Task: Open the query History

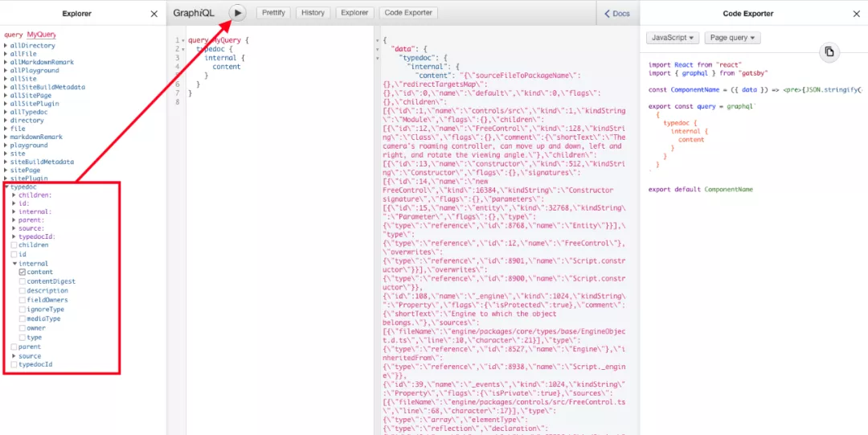Action: pos(313,13)
